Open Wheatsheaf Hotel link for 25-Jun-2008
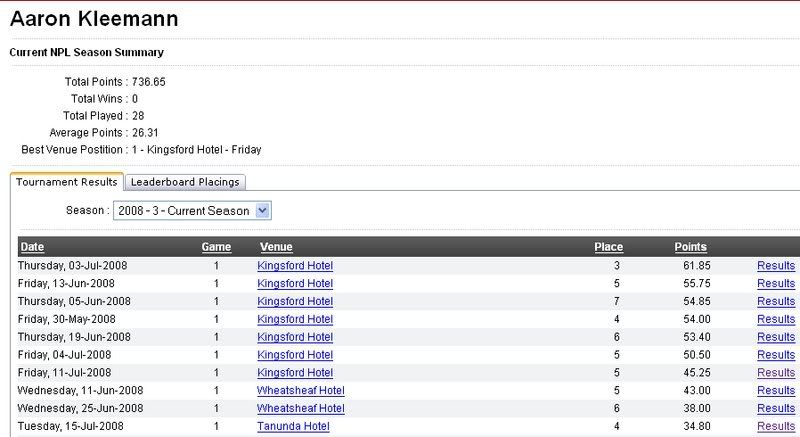 coord(300,408)
